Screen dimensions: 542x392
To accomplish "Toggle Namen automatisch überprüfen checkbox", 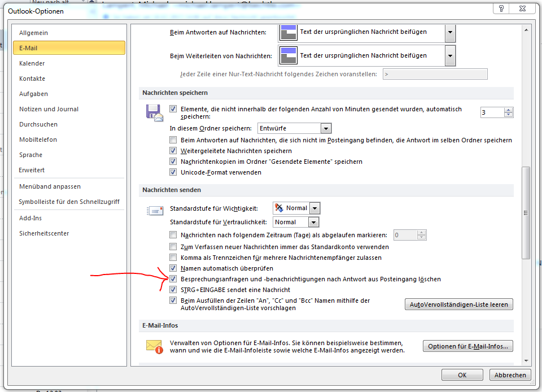I will click(x=173, y=268).
